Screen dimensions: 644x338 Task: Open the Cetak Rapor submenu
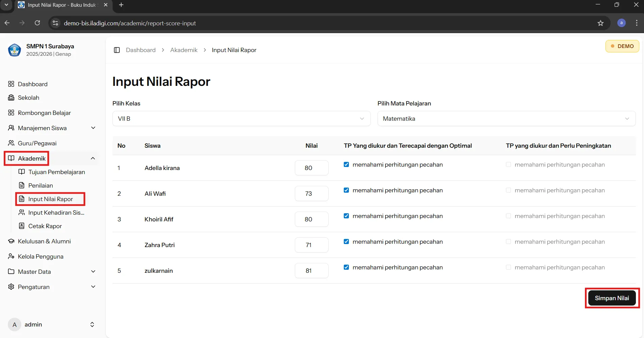click(x=45, y=226)
